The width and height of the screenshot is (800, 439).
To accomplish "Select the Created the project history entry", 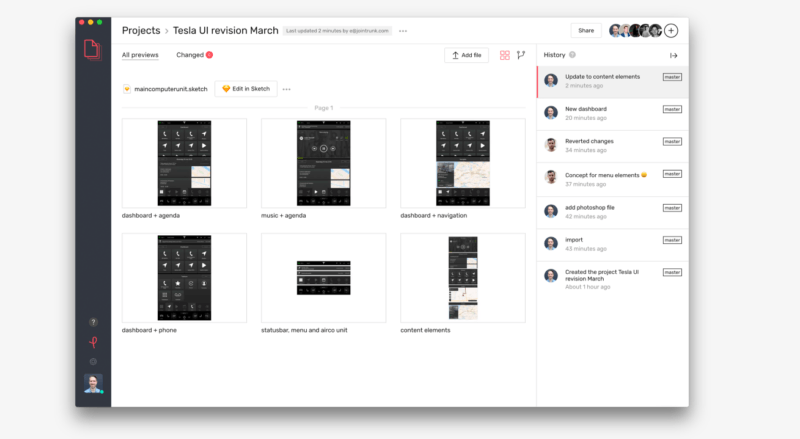I will [x=613, y=279].
